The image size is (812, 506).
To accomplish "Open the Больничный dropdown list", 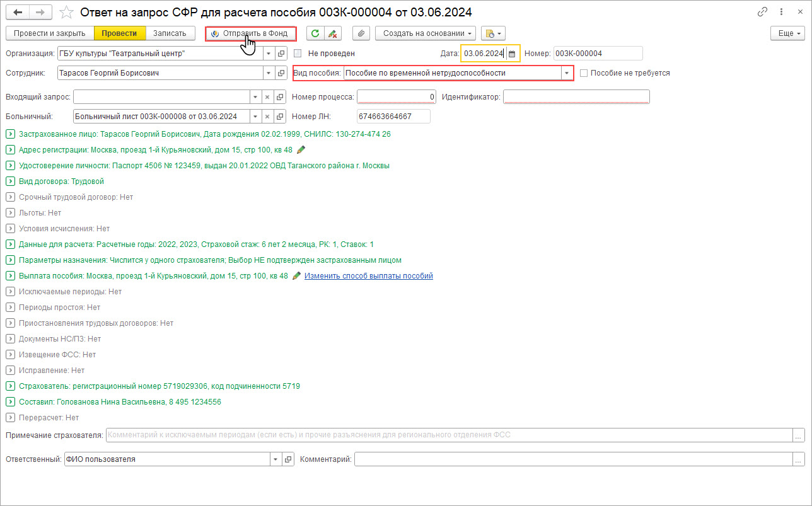I will coord(255,117).
